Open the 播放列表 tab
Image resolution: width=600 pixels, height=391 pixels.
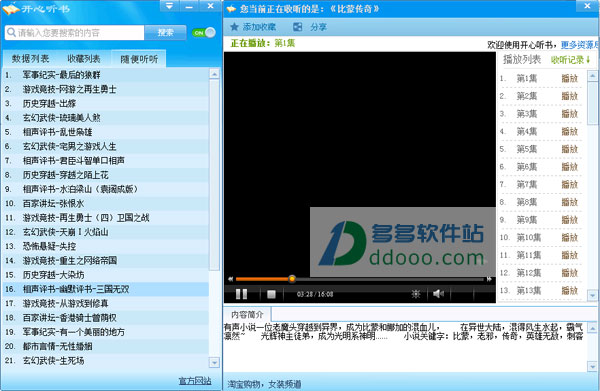coord(522,60)
